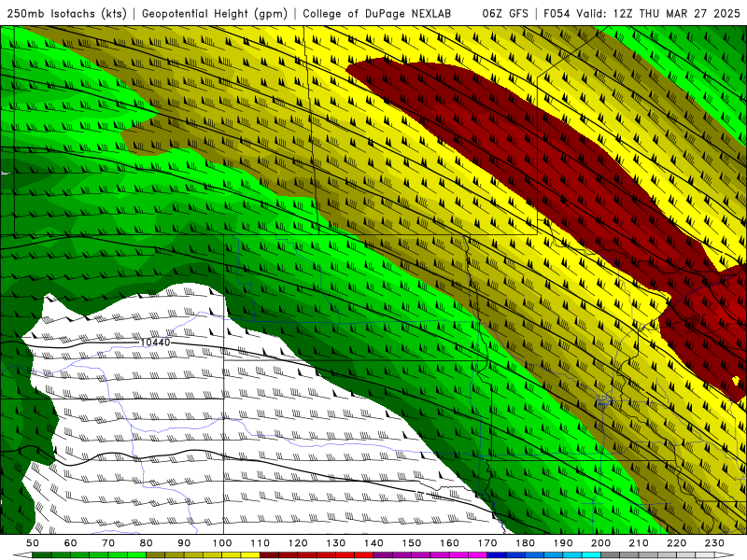
Task: Click the 90 label on the color scale
Action: click(x=184, y=543)
